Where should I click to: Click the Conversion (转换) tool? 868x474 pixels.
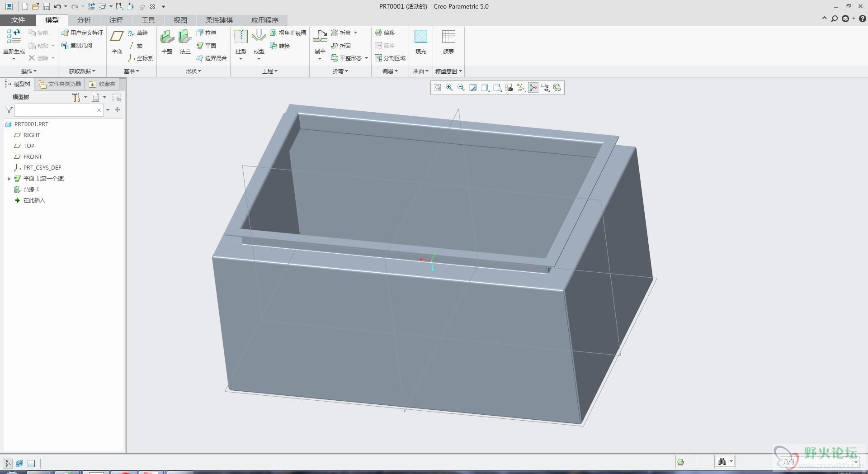click(280, 46)
